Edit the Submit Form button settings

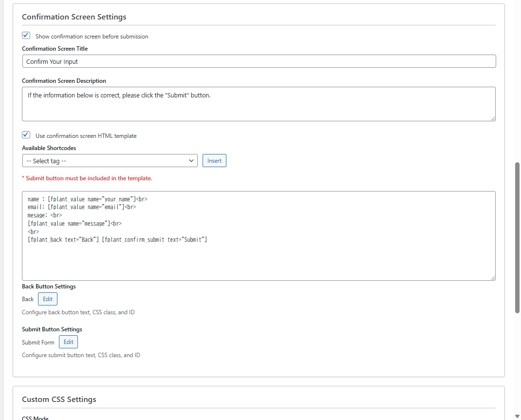[68, 342]
